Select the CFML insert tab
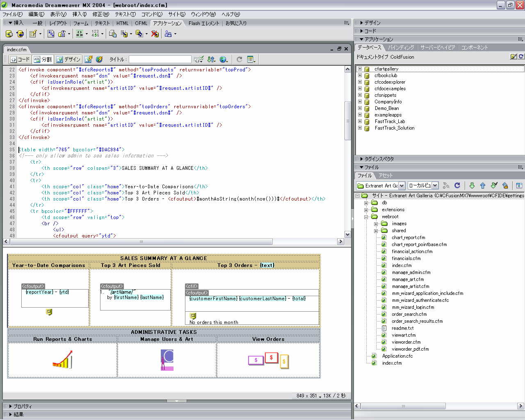This screenshot has height=420, width=525. click(x=141, y=23)
